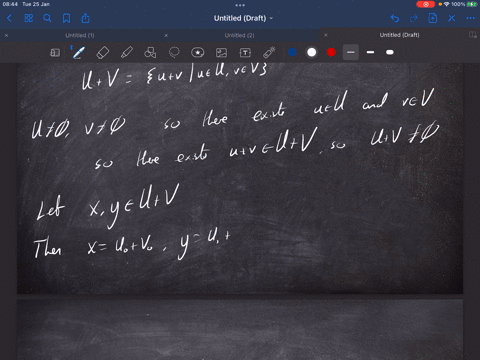Insert an image with Photo tool
Image resolution: width=480 pixels, height=360 pixels.
222,53
